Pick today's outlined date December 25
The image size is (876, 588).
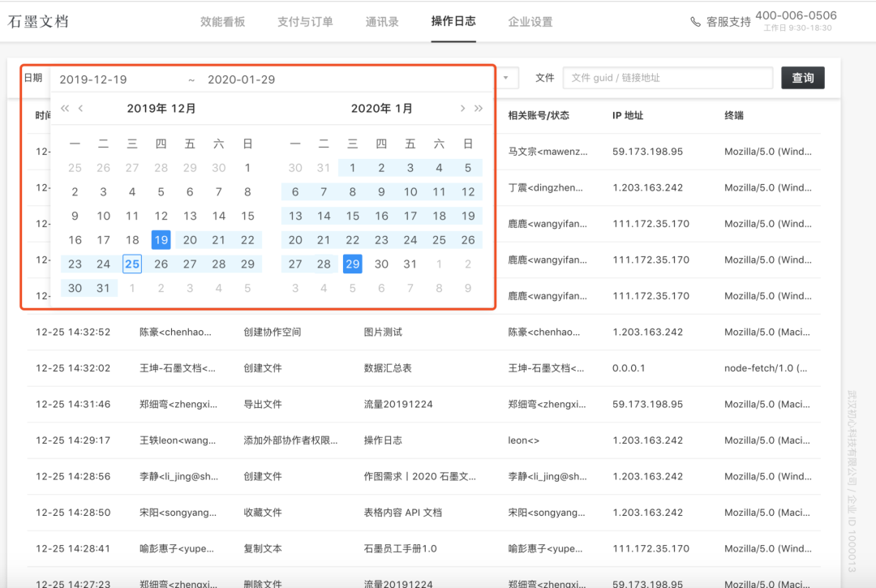click(132, 264)
